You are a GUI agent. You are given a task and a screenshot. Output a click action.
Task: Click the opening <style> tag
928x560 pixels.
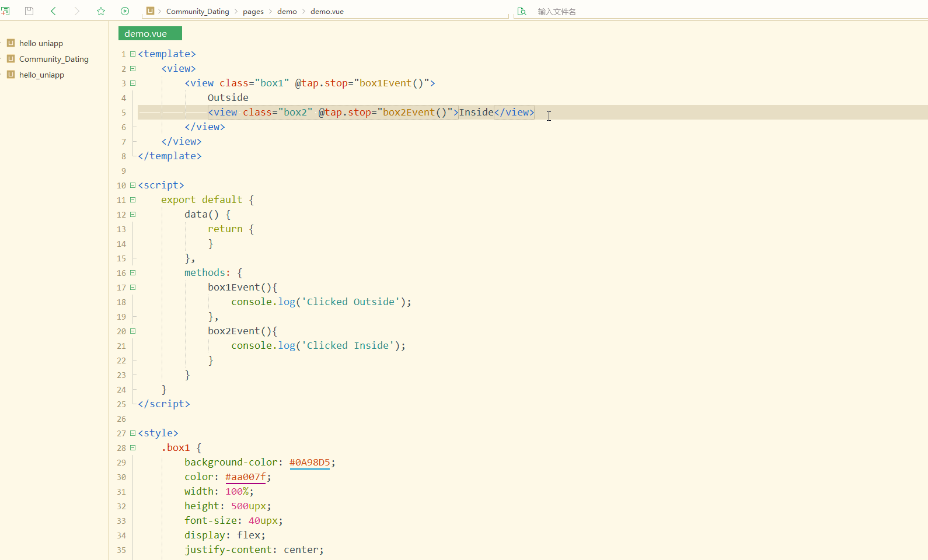click(158, 433)
